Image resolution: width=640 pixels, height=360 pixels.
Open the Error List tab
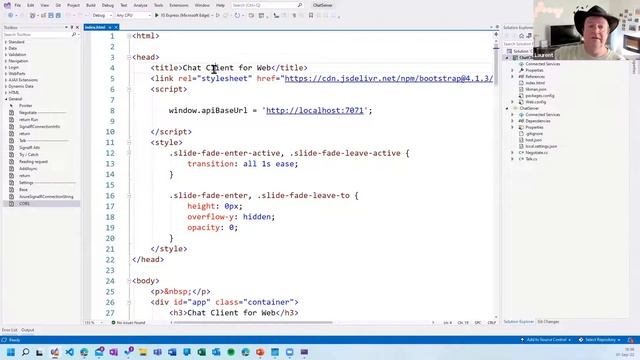(x=9, y=330)
